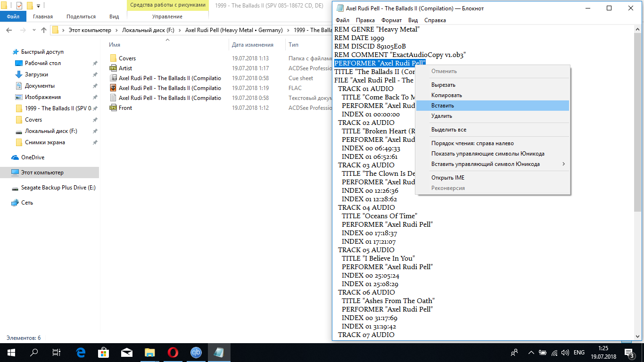
Task: Show hidden tray icons with the chevron
Action: [531, 353]
